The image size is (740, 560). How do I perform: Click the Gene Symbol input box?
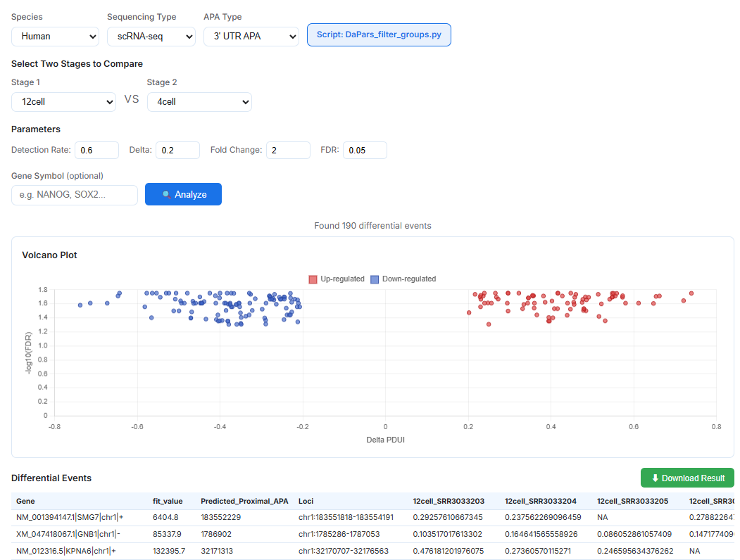click(75, 195)
